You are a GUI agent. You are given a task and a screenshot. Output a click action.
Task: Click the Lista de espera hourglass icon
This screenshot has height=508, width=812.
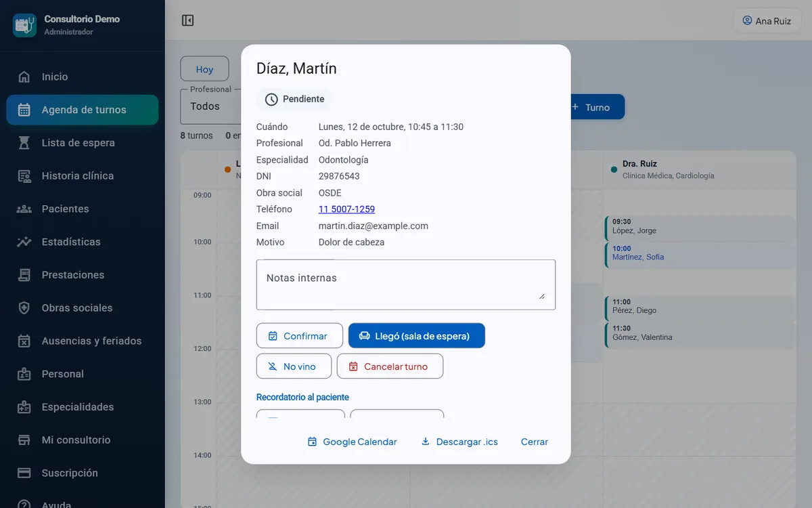24,143
